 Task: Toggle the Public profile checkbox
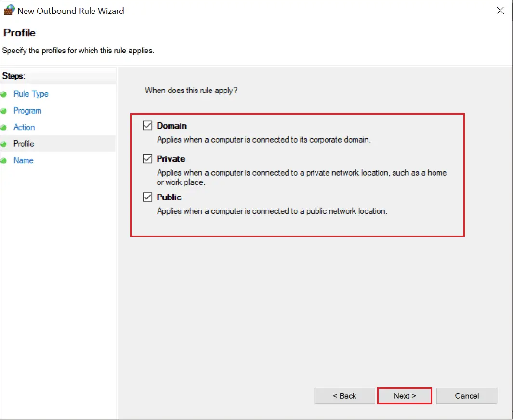[x=147, y=197]
